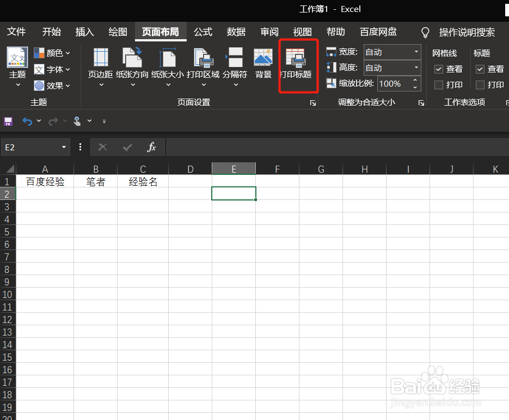This screenshot has width=509, height=420.
Task: Toggle Touch/Mouse mode icon
Action: (77, 121)
